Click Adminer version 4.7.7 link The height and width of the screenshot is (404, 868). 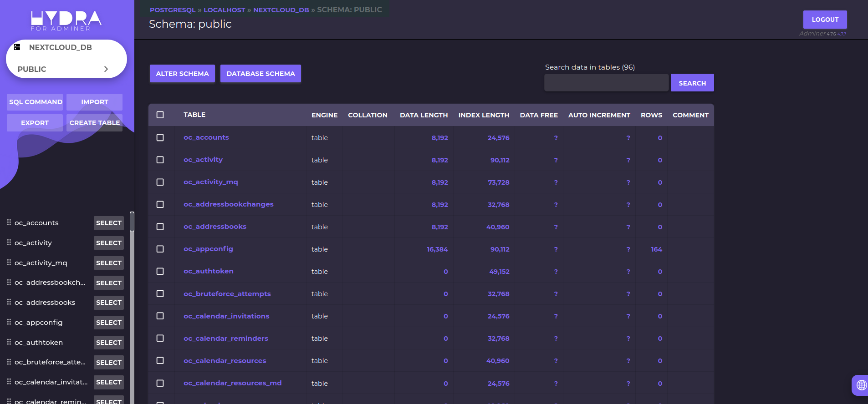pyautogui.click(x=842, y=34)
